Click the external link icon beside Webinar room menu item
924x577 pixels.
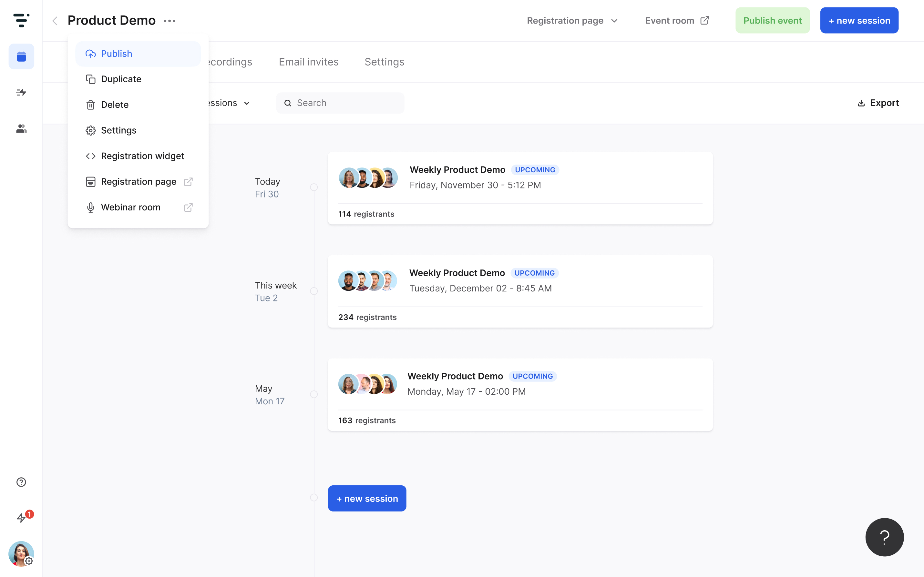click(188, 207)
